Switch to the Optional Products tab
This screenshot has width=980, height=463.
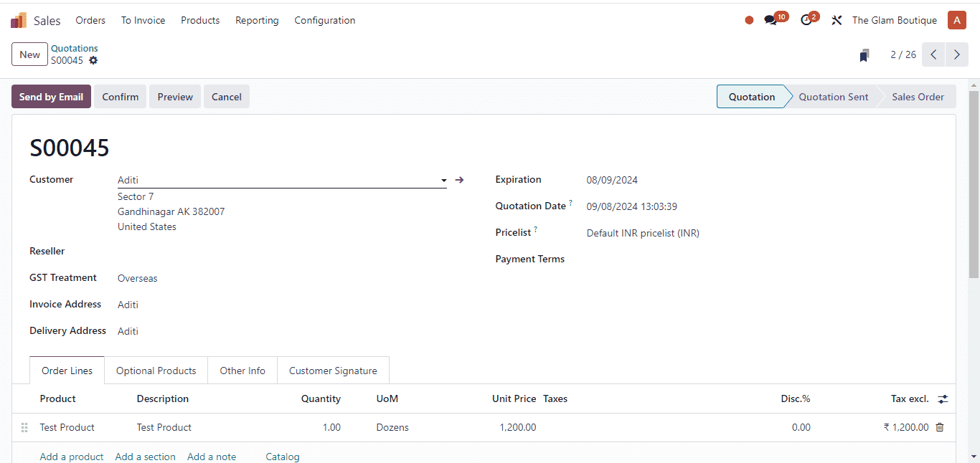click(156, 371)
